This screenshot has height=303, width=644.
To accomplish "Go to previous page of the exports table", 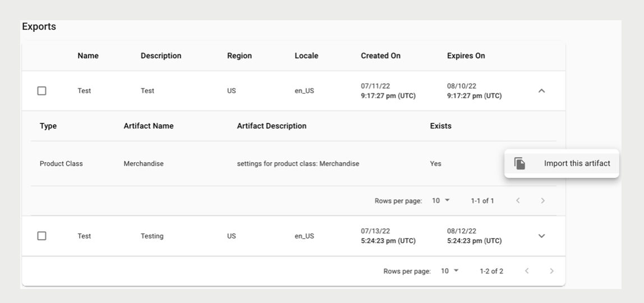I will coord(527,271).
